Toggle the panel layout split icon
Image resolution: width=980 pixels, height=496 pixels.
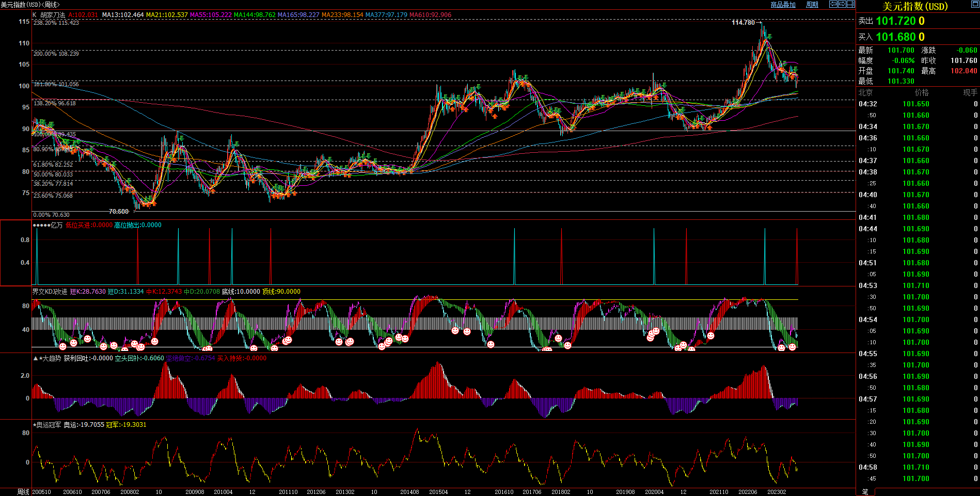[x=850, y=4]
